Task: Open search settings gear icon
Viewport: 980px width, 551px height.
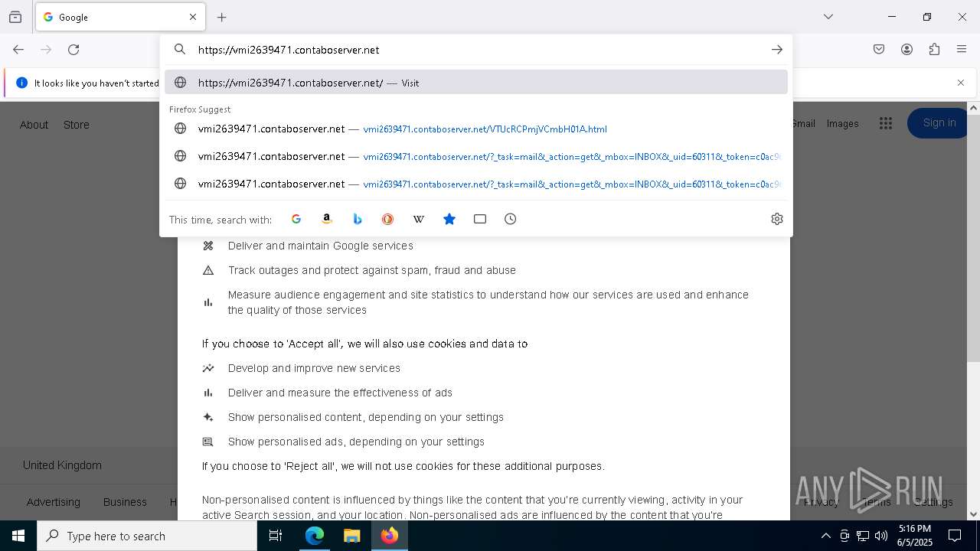Action: pyautogui.click(x=777, y=219)
